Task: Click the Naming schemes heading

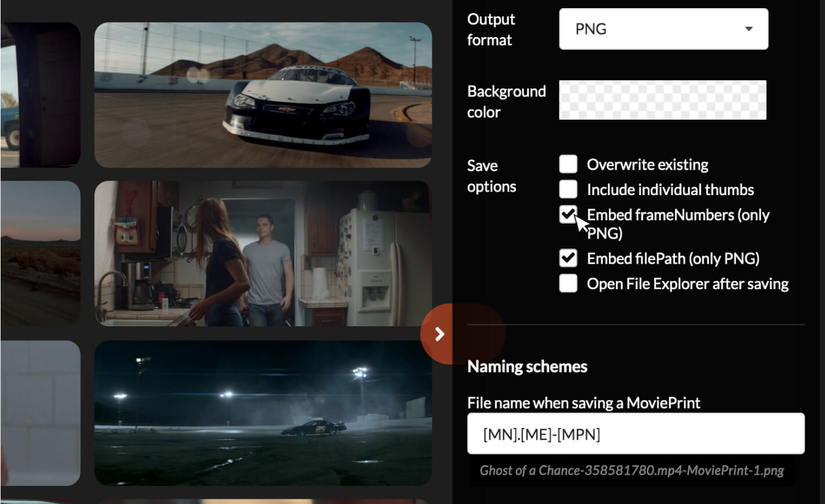Action: click(527, 367)
